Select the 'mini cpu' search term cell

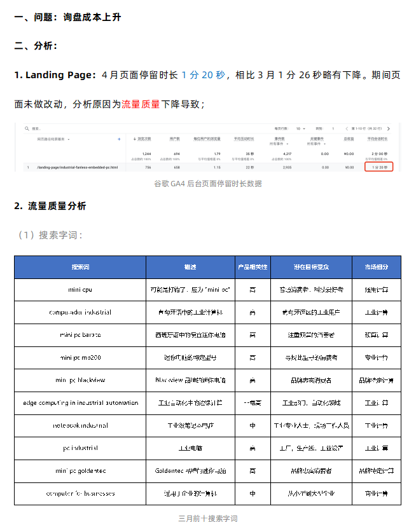coord(80,289)
